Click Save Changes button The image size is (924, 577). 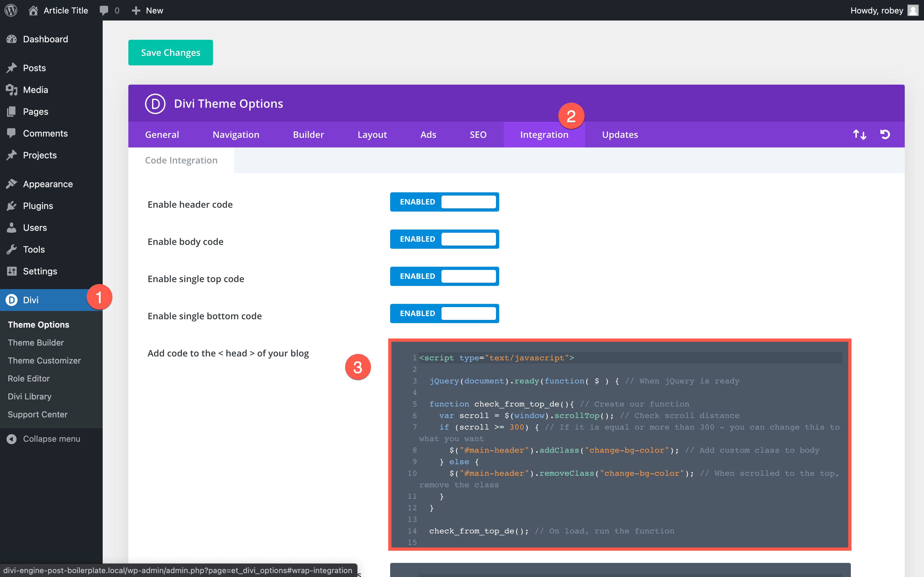(170, 53)
